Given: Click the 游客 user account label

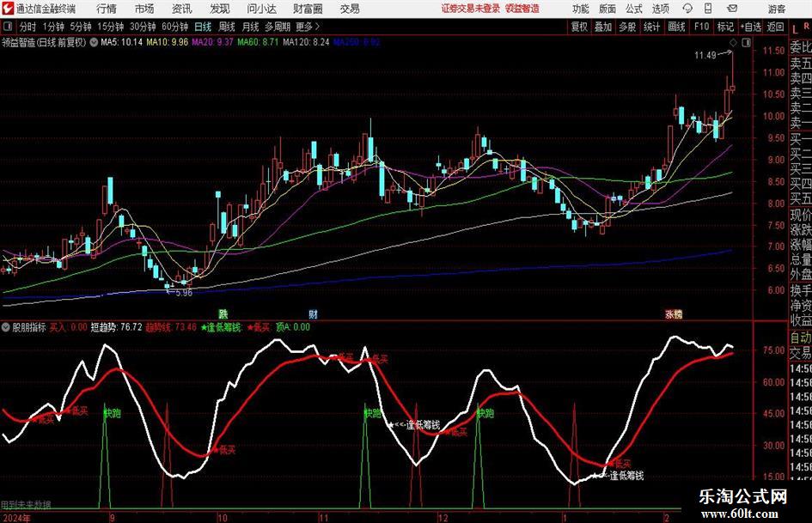Looking at the screenshot, I should tap(777, 9).
